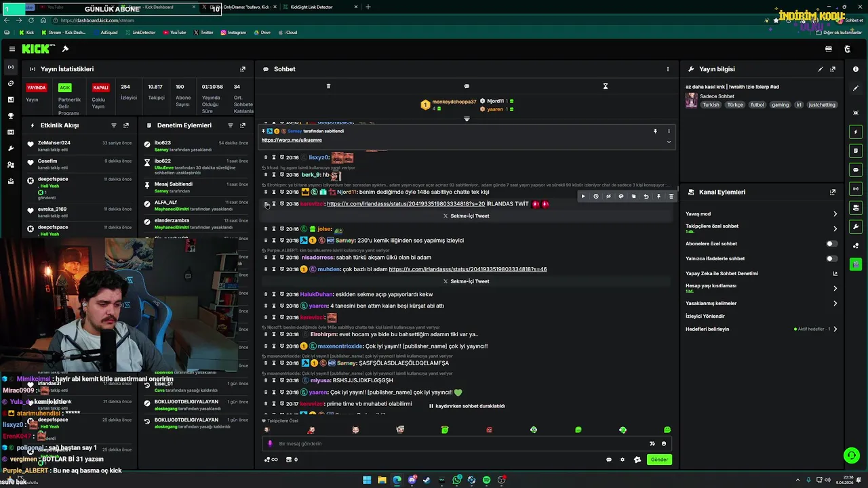This screenshot has height=488, width=868.
Task: Unpin the pinned message by Sarney
Action: click(655, 131)
